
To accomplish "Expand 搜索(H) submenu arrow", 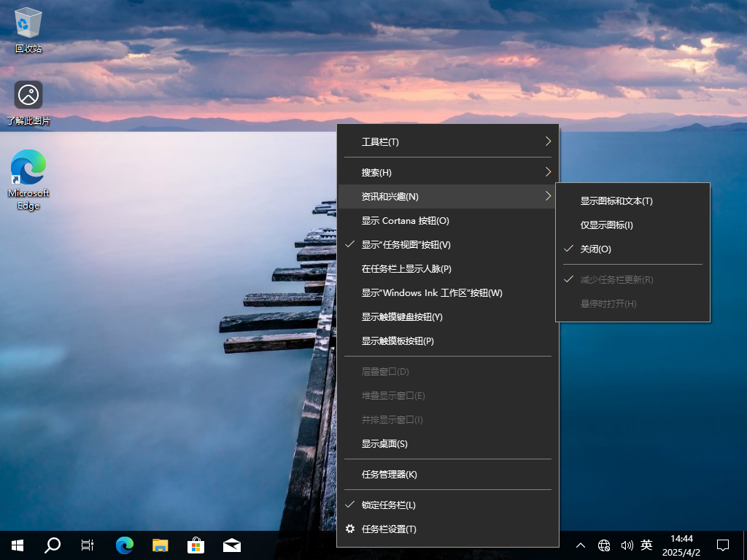I will [548, 172].
